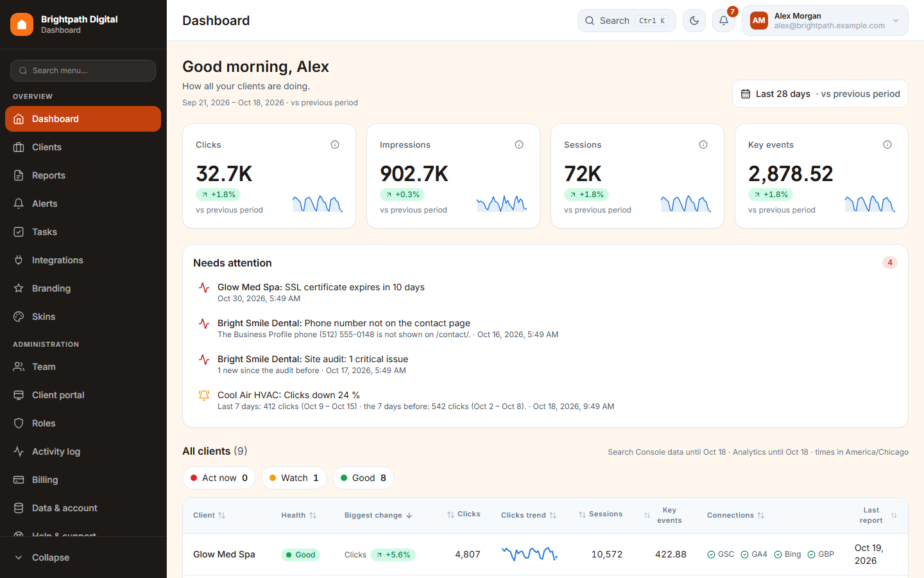Open the Last 28 days date range picker

coord(820,94)
